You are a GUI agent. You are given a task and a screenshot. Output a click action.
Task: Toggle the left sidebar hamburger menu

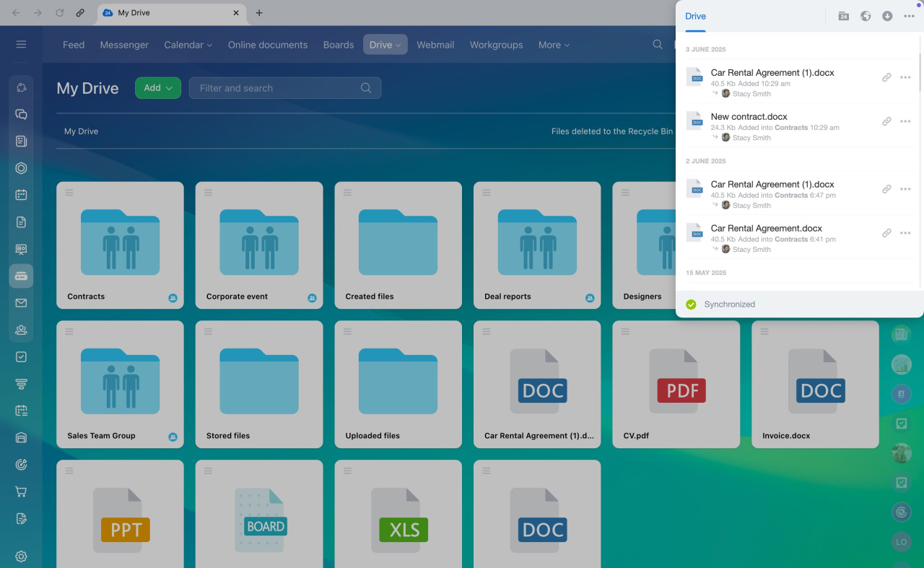point(21,45)
